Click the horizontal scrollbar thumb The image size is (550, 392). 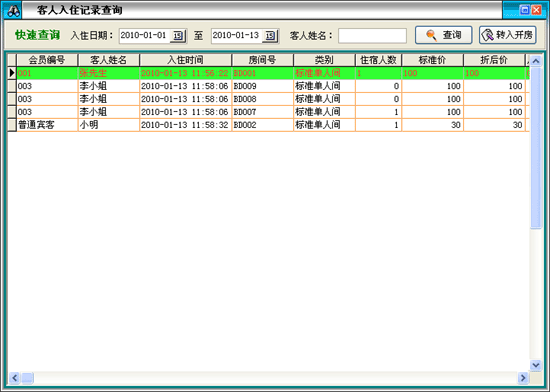point(27,378)
